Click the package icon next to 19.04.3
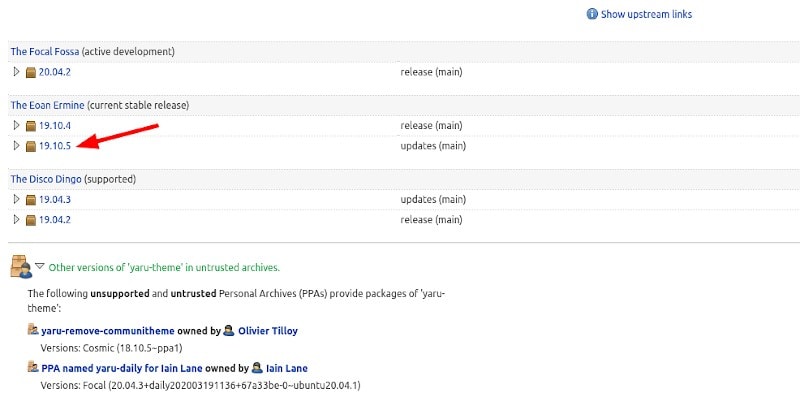This screenshot has height=393, width=800. [x=31, y=200]
